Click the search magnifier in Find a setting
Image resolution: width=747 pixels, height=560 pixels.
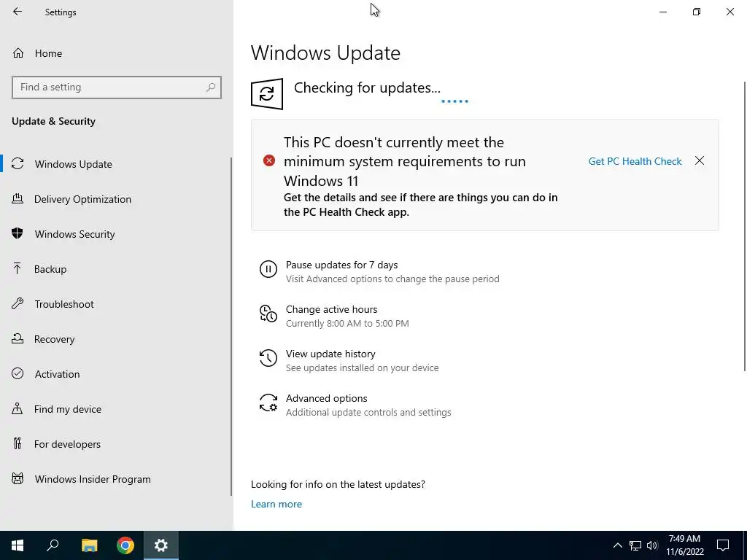point(211,87)
